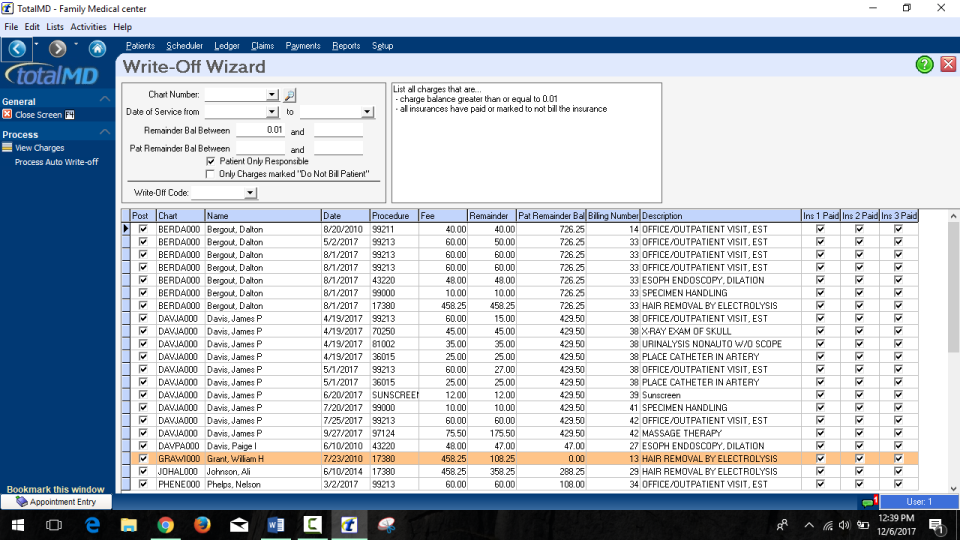Open the Lists menu
The width and height of the screenshot is (960, 540).
click(x=54, y=27)
